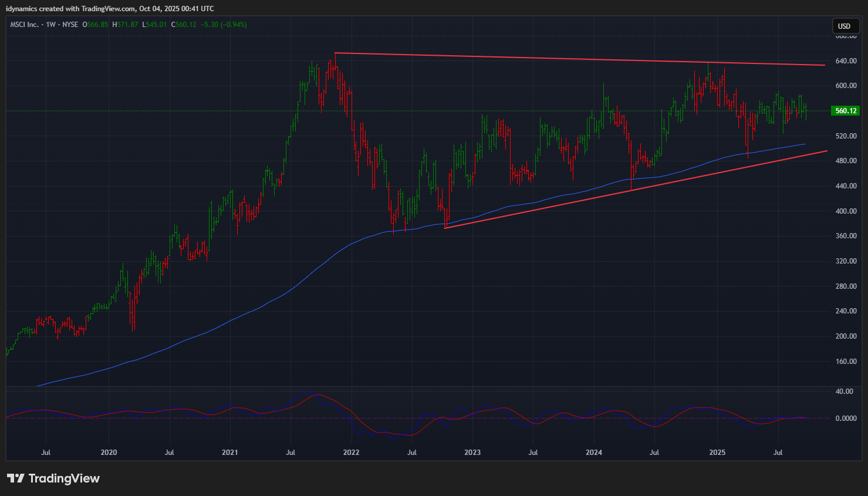This screenshot has width=868, height=496.
Task: Click the 2022 label on time axis
Action: click(351, 452)
